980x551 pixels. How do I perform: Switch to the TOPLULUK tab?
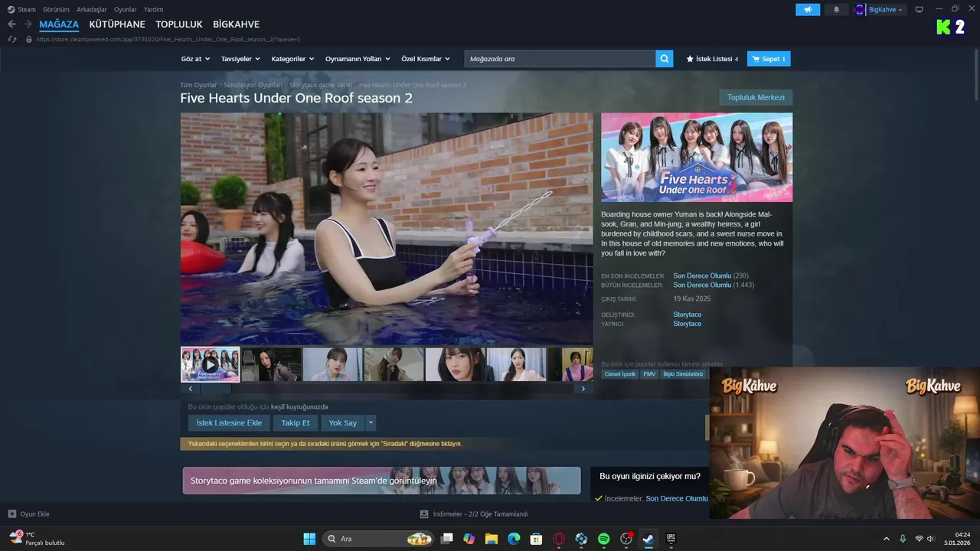(x=179, y=24)
